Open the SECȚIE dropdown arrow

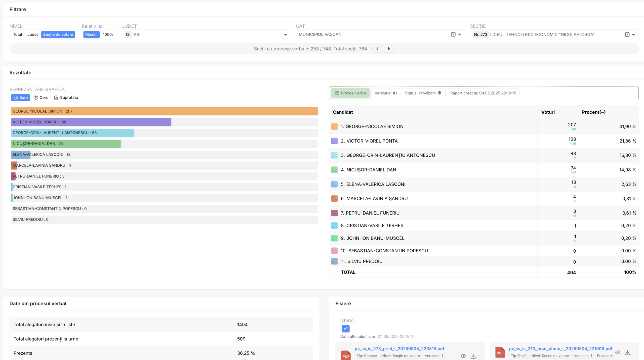pyautogui.click(x=633, y=35)
